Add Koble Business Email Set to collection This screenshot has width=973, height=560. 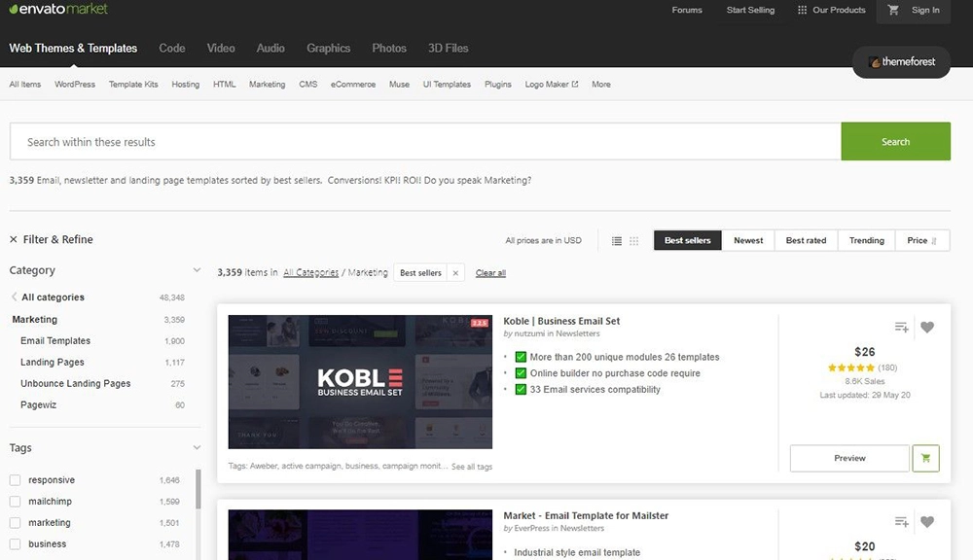pos(901,327)
